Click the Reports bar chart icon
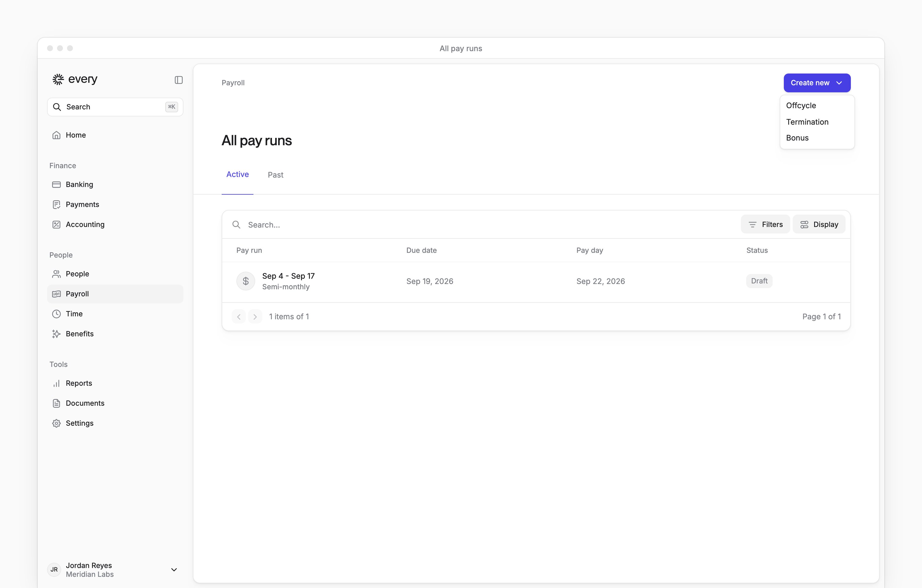Screen dimensions: 922x588 coord(56,383)
